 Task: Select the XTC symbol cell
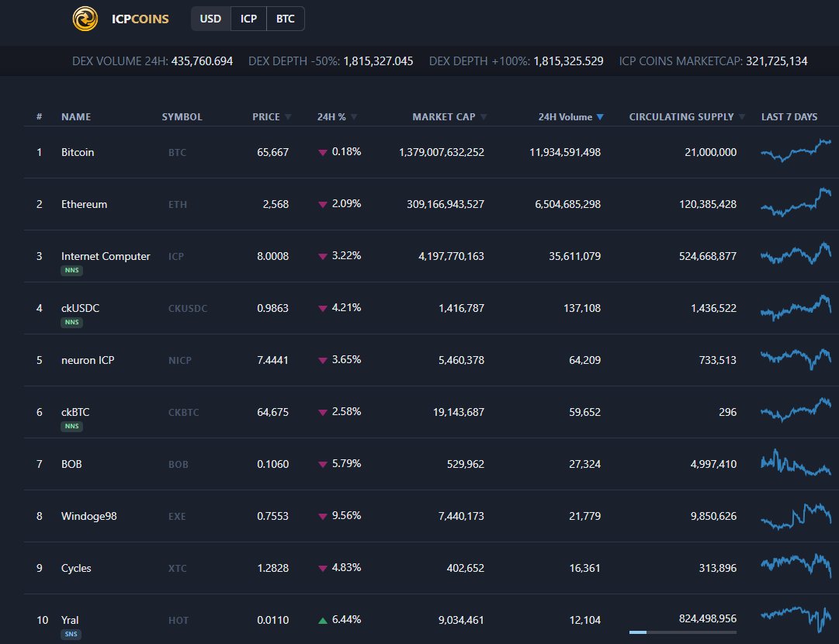tap(178, 568)
